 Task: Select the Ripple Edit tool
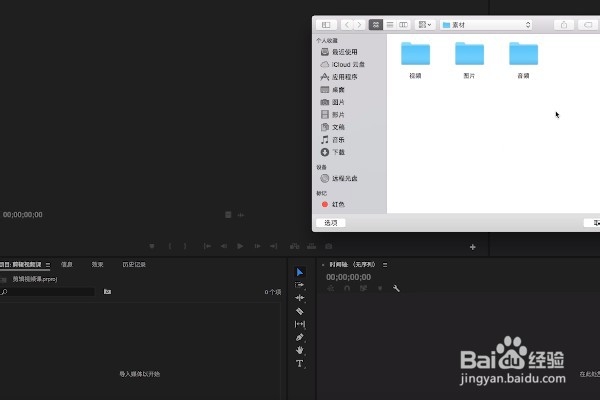coord(300,298)
